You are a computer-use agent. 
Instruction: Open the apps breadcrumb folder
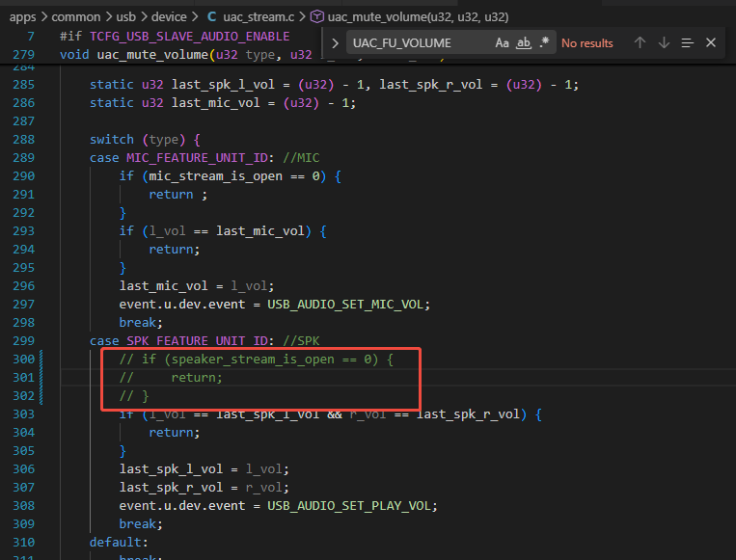(x=22, y=17)
